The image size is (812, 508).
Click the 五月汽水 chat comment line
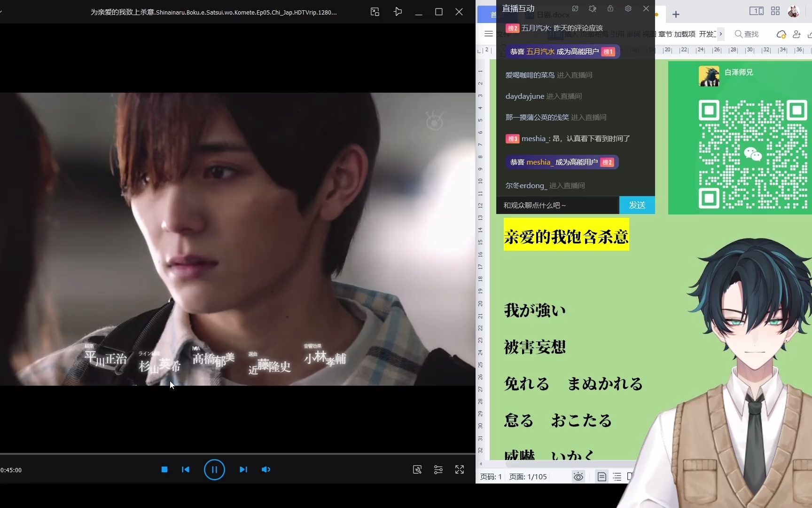[x=554, y=28]
